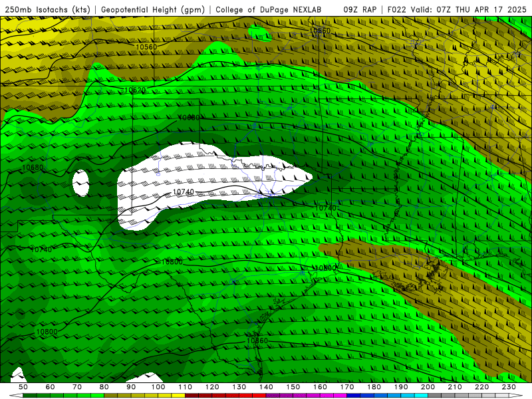Click the 120 value on the color scale
This screenshot has width=532, height=399.
pos(212,387)
